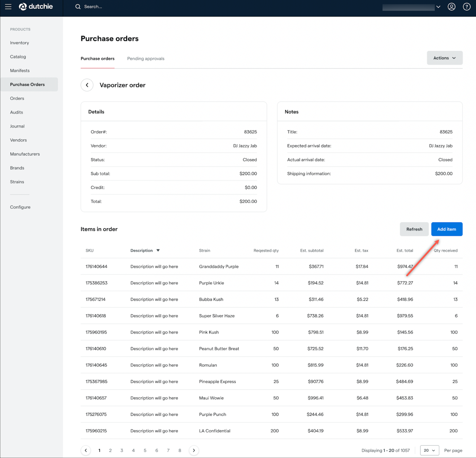Select the Purchase orders tab
The height and width of the screenshot is (458, 476).
coord(98,58)
